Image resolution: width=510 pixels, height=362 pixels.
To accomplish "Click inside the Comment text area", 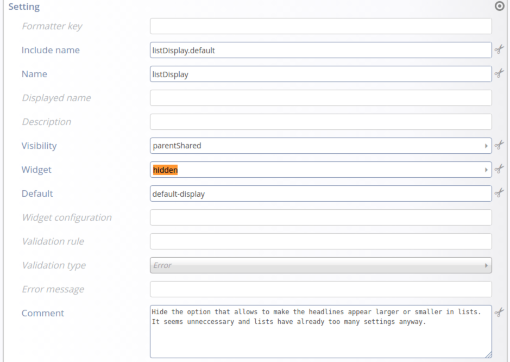I will [321, 332].
